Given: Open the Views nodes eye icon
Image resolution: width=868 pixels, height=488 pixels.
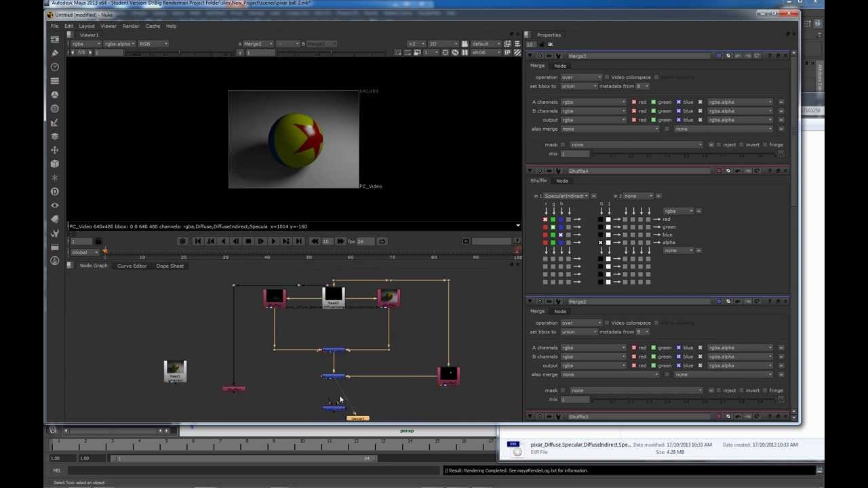Looking at the screenshot, I should (x=55, y=205).
